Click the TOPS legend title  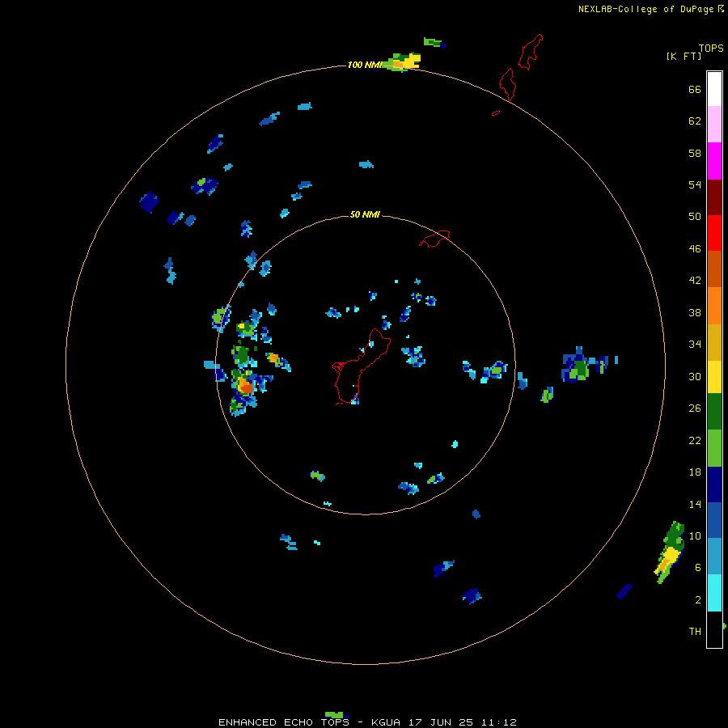[711, 48]
